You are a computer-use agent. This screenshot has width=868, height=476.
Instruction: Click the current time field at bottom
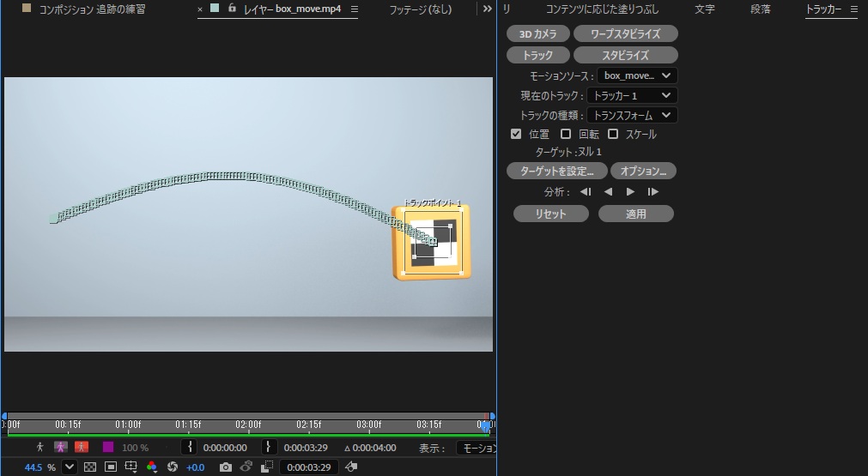(309, 467)
